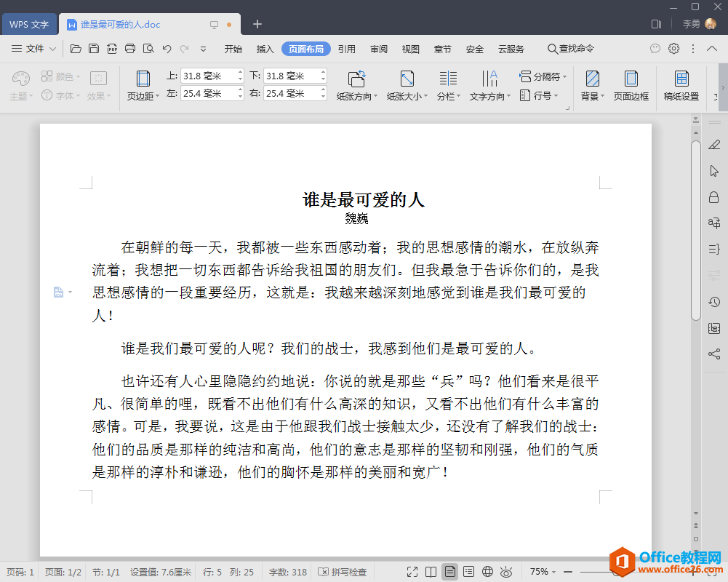Switch to full screen view in status bar
728x582 pixels.
tap(412, 572)
